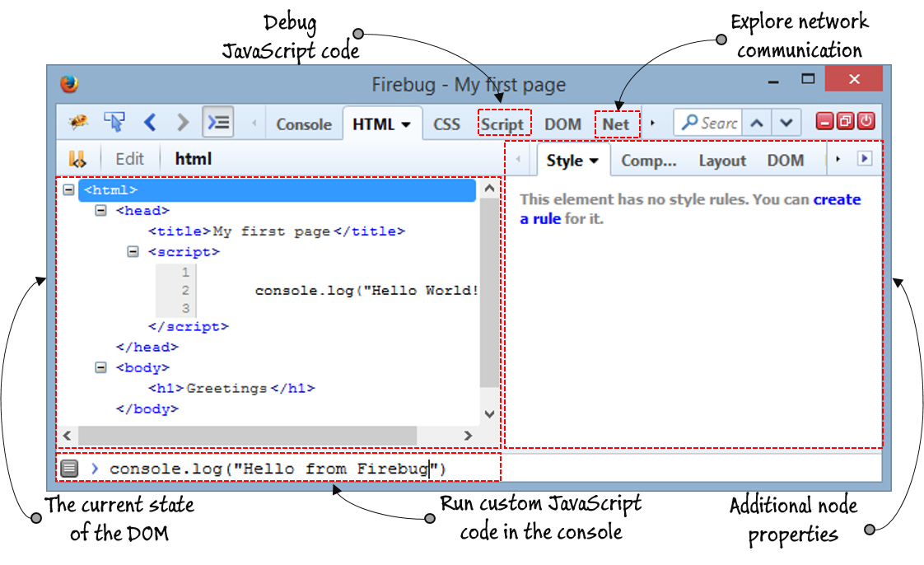Activate the element inspector pointer icon
Viewport: 924px width, 565px height.
pos(114,123)
